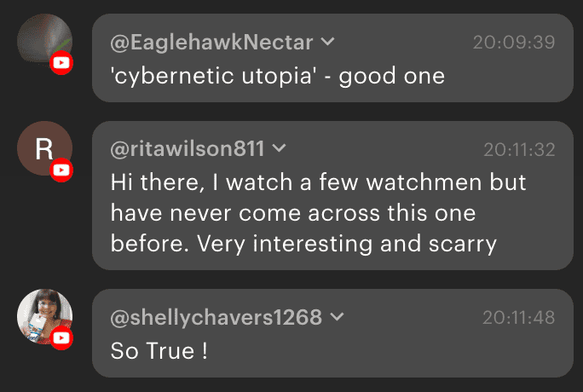Select the @ritawilson811 username
The width and height of the screenshot is (583, 392).
(x=188, y=149)
